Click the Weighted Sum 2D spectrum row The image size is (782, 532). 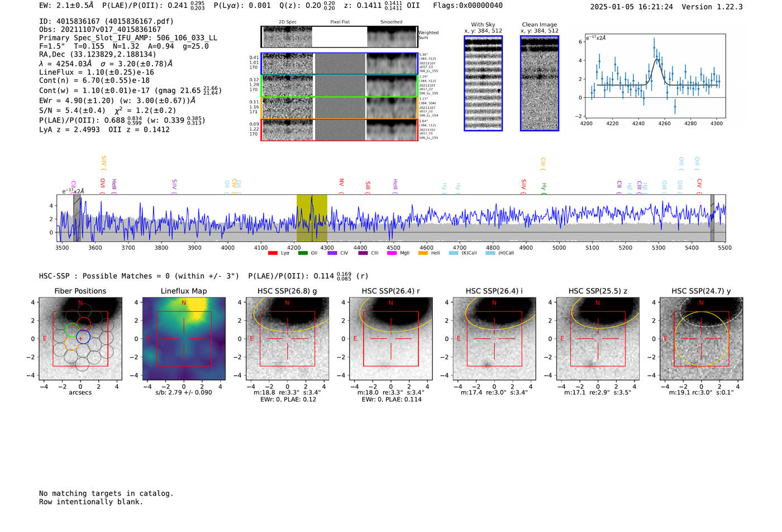[x=339, y=37]
